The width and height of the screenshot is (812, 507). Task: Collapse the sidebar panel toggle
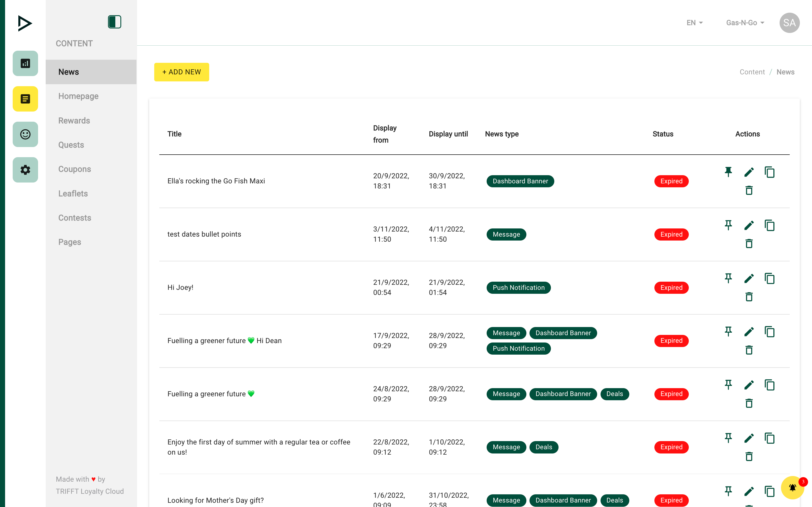tap(114, 22)
